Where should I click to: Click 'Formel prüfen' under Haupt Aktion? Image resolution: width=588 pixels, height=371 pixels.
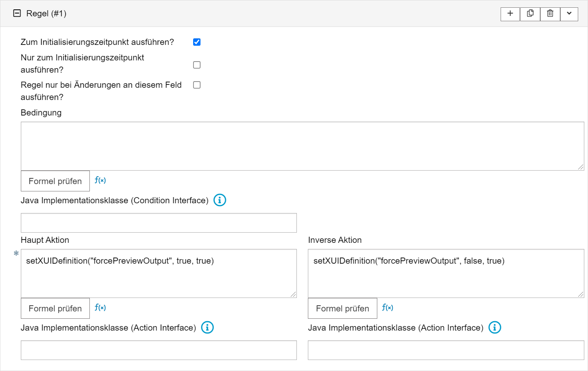coord(55,309)
